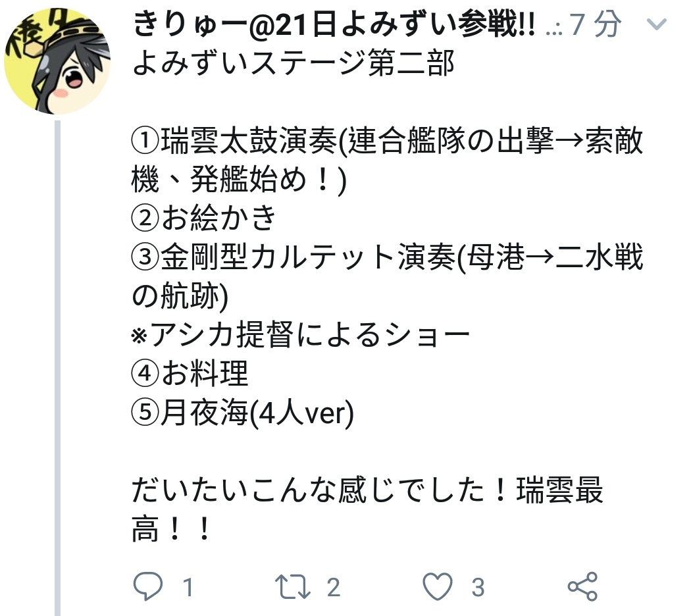Click the 7分 timestamp
The width and height of the screenshot is (691, 616).
595,24
